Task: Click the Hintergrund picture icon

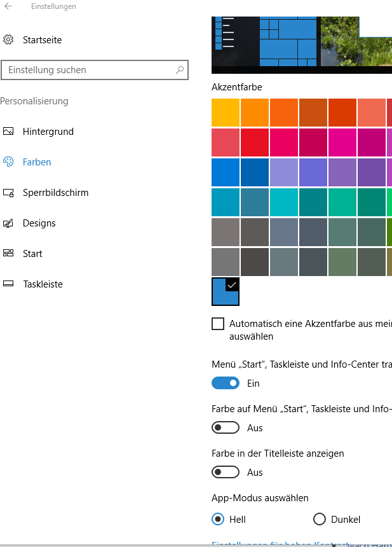Action: (x=8, y=132)
